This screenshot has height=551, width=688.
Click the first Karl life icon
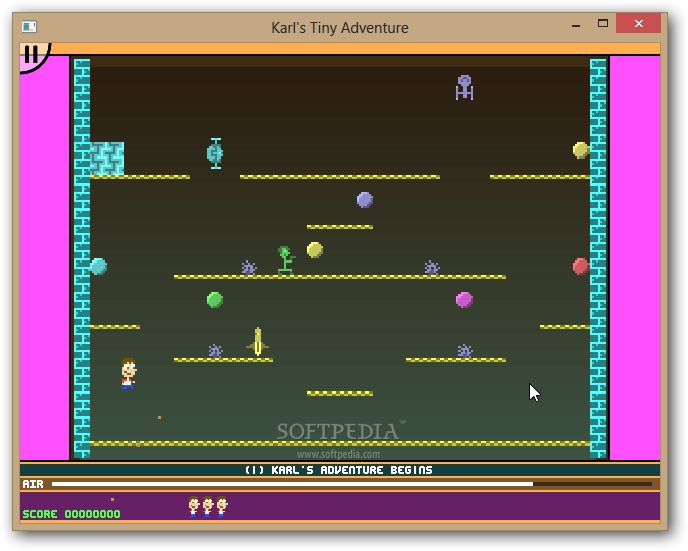coord(194,507)
